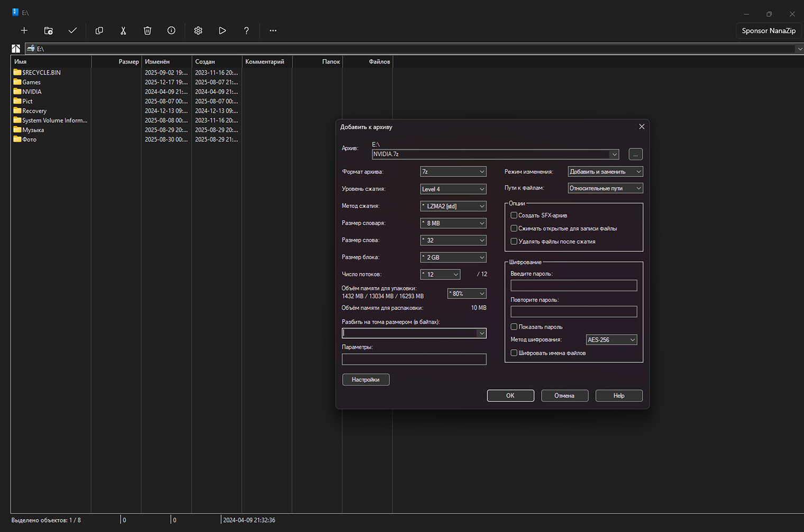The width and height of the screenshot is (804, 532).
Task: Open the Метод шифрования AES-256 dropdown
Action: tap(611, 340)
